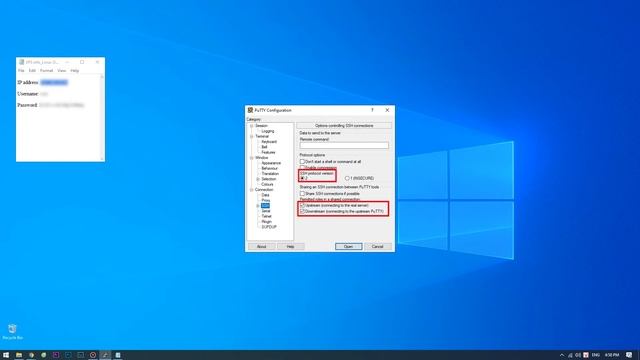640x360 pixels.
Task: Click the PuTTY title bar icon
Action: coord(250,110)
